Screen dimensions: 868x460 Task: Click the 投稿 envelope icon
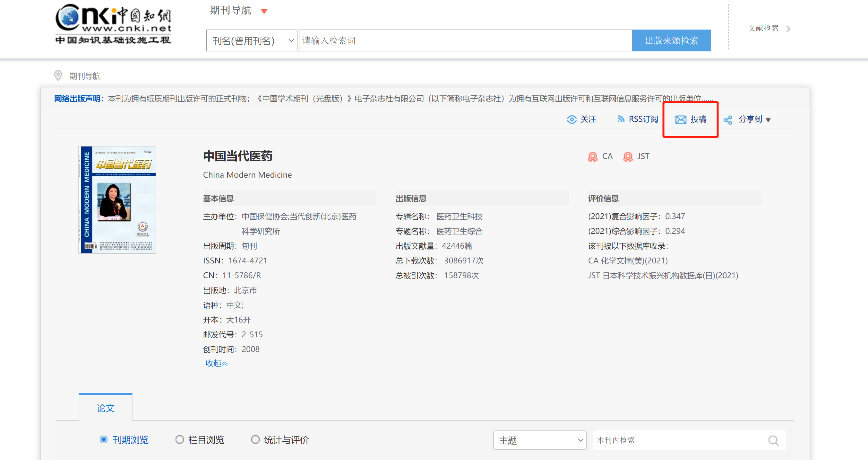click(x=681, y=120)
